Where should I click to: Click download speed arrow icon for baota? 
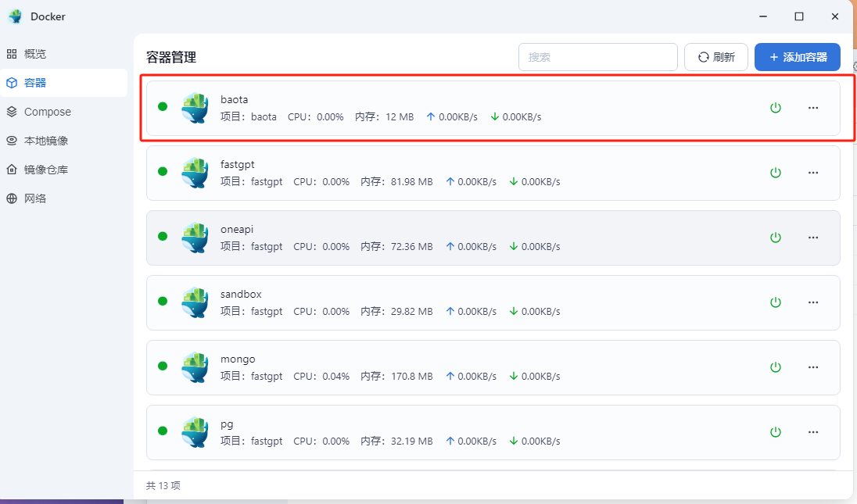[495, 117]
